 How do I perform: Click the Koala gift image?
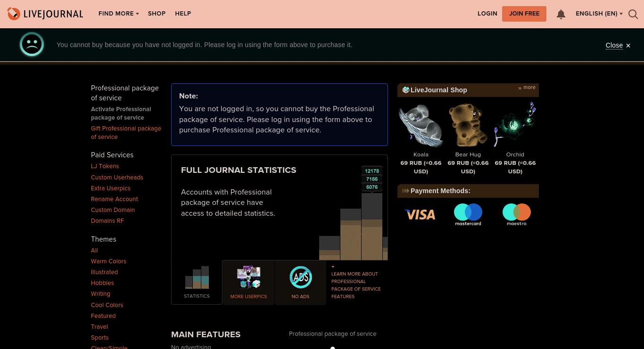tap(421, 125)
